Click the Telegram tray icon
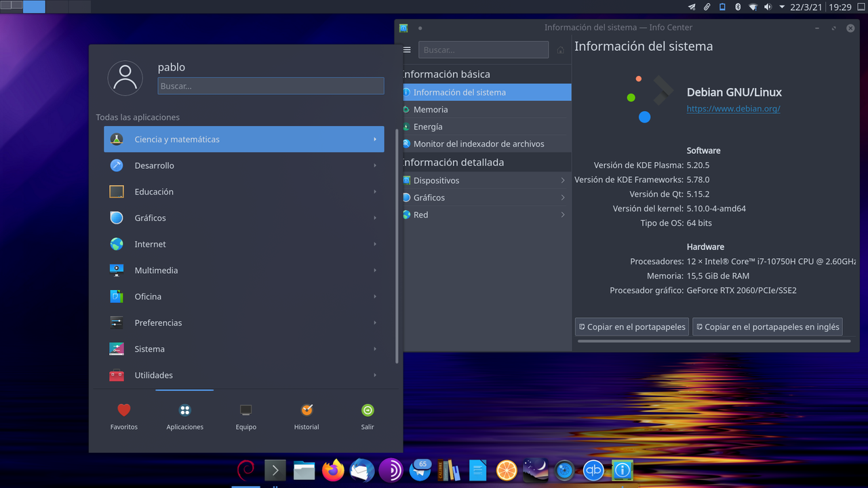Screen dimensions: 868x488 tap(692, 7)
